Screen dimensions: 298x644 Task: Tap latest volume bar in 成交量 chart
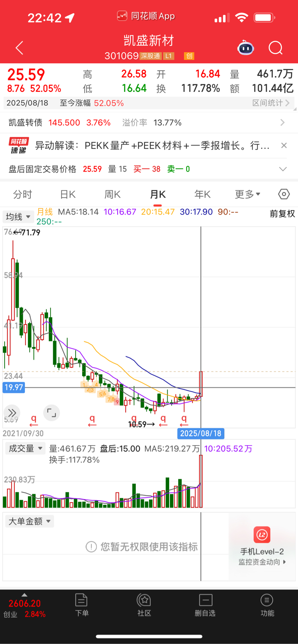click(201, 481)
